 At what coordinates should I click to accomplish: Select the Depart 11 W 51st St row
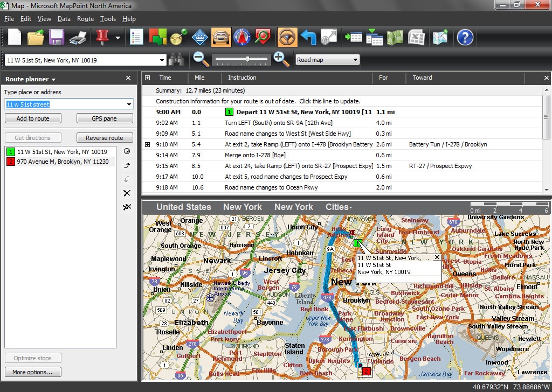(x=342, y=112)
